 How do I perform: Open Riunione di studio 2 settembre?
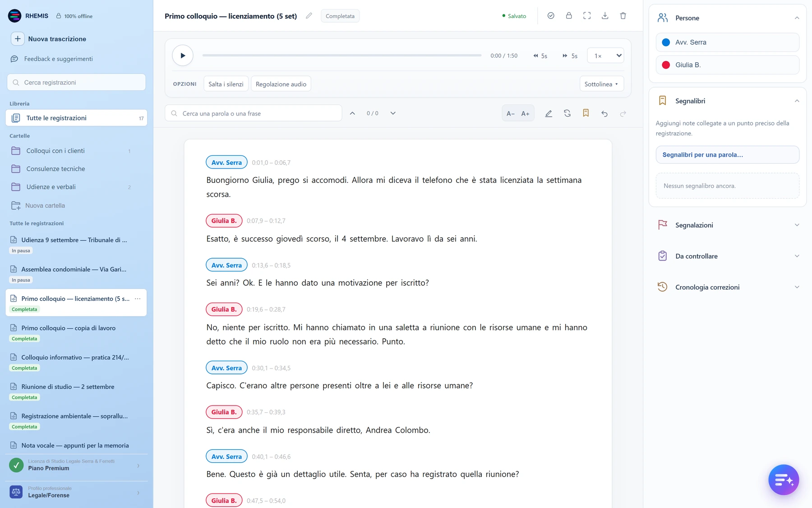(x=76, y=391)
